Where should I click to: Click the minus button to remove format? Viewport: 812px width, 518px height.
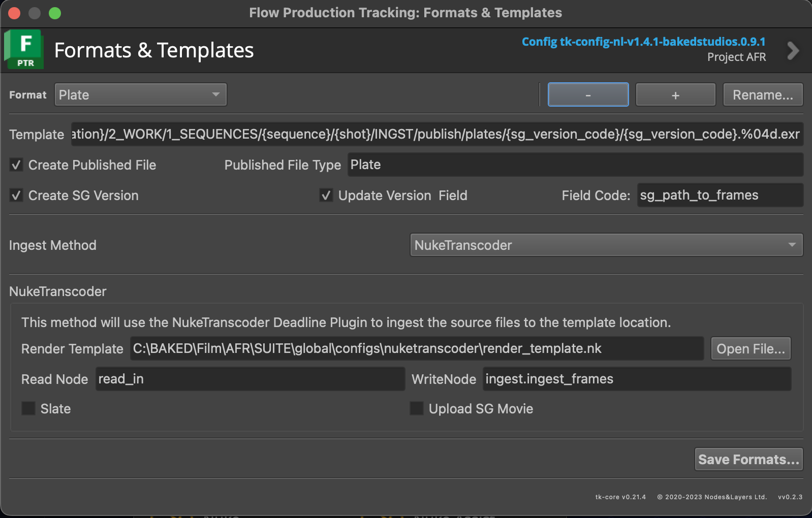pyautogui.click(x=588, y=95)
